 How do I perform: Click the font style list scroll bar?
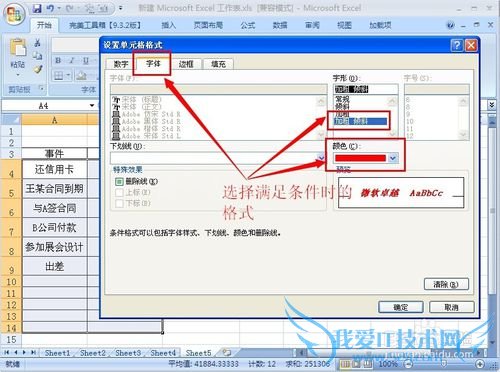pyautogui.click(x=393, y=117)
